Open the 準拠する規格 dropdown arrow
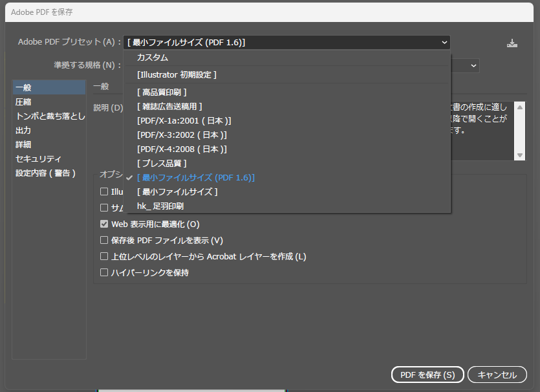The image size is (540, 392). (x=473, y=65)
